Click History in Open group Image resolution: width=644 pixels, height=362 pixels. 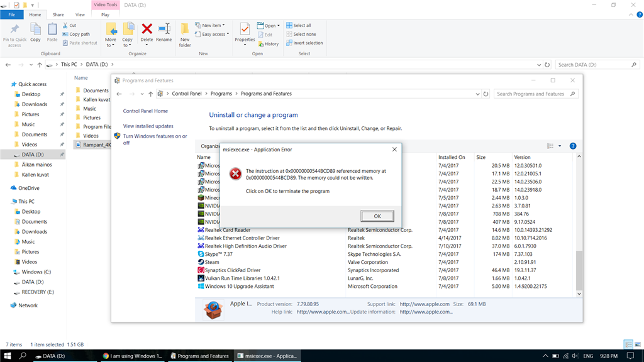coord(268,43)
